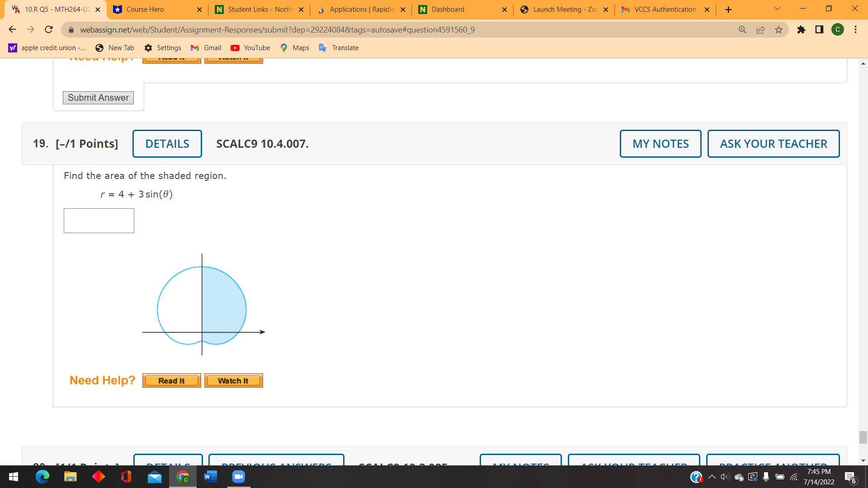Click the zoom magnifier icon in address bar
Viewport: 868px width, 488px height.
point(742,29)
